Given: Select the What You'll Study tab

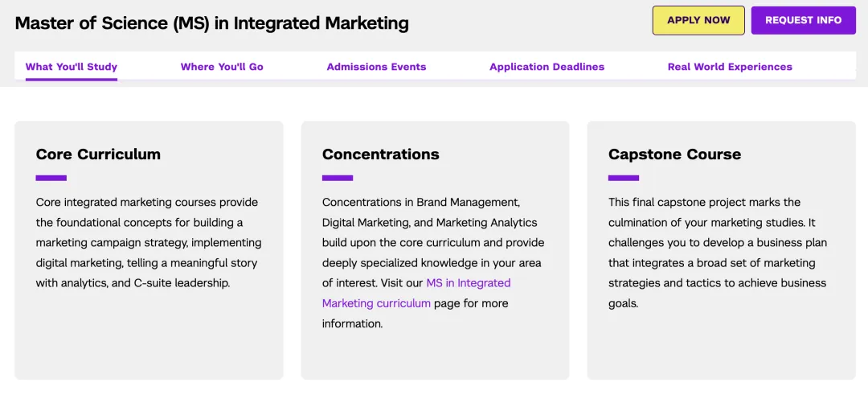Looking at the screenshot, I should tap(72, 67).
